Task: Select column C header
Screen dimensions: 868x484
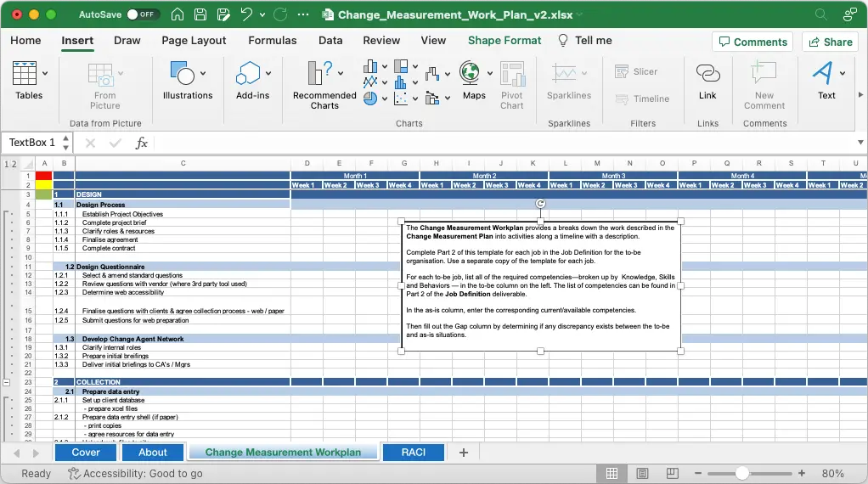Action: click(x=183, y=163)
